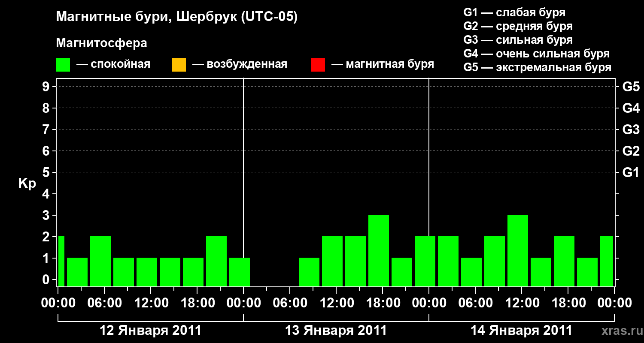Select legend line 'G3 — сильная буря'
The width and height of the screenshot is (644, 343).
[518, 40]
